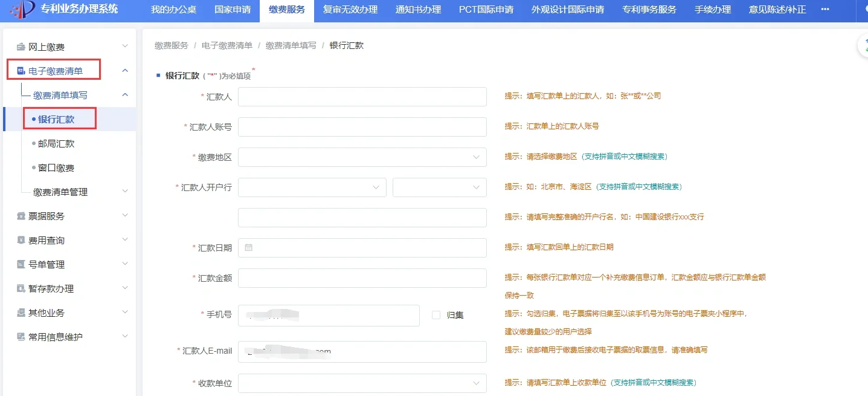Collapse the 缴费清单填写 tree node
This screenshot has height=396, width=868.
tap(125, 95)
